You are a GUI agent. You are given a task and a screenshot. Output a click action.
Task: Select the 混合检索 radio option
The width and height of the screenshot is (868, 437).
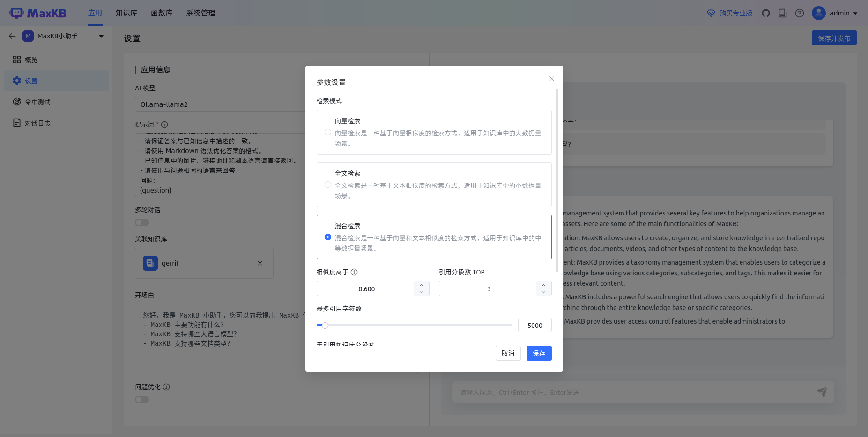click(328, 237)
